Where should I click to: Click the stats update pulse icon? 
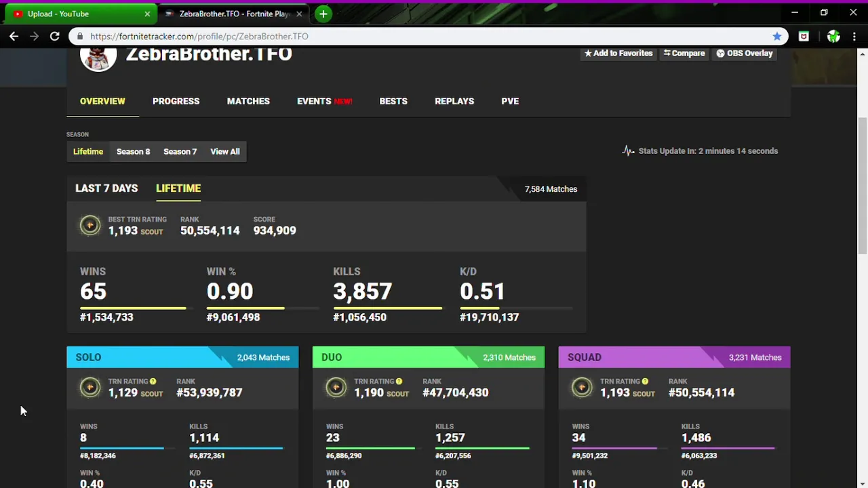[x=628, y=150]
